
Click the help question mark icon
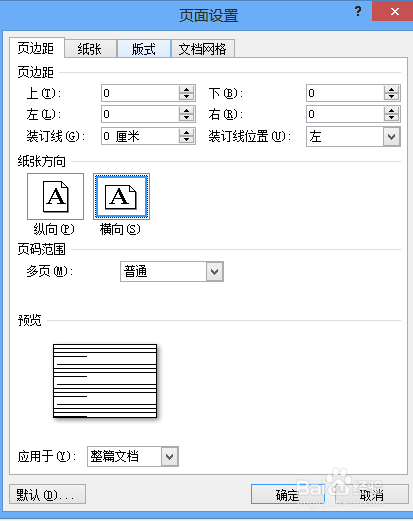click(x=358, y=11)
